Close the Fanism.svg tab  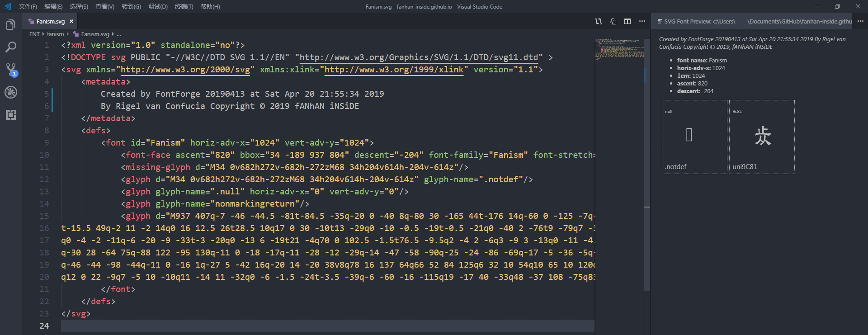(x=71, y=21)
